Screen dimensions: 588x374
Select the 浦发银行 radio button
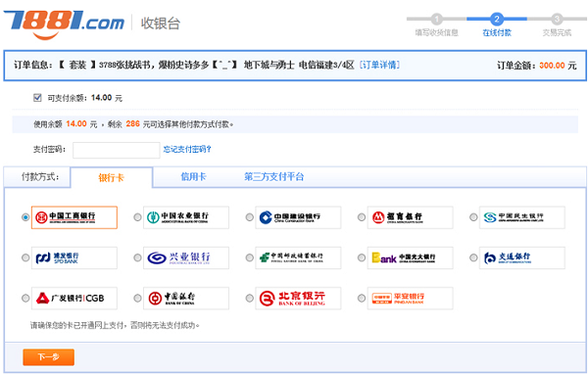pyautogui.click(x=25, y=257)
